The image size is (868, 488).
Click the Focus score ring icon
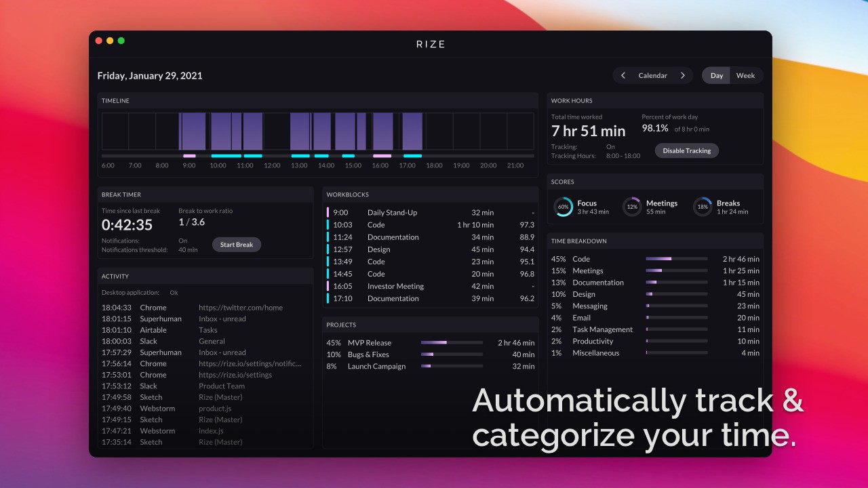[564, 207]
